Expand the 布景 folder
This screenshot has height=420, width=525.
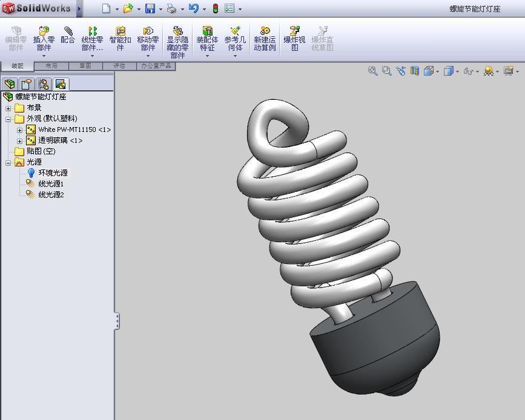8,108
